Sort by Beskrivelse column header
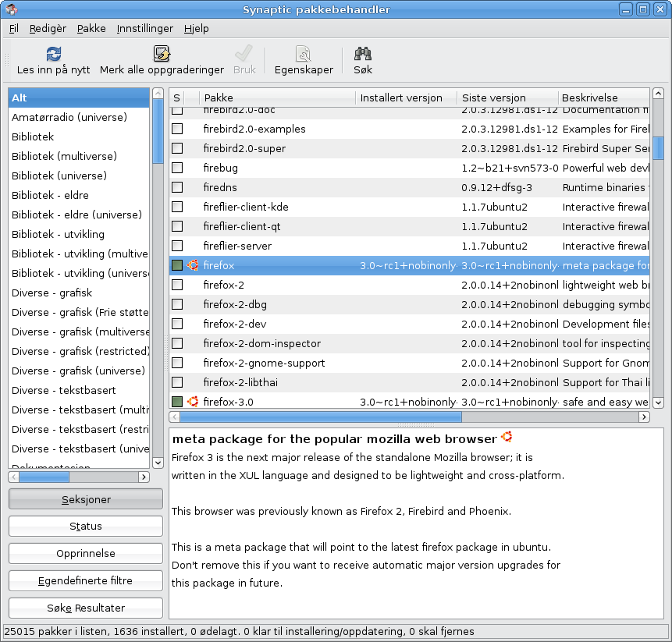 [604, 98]
